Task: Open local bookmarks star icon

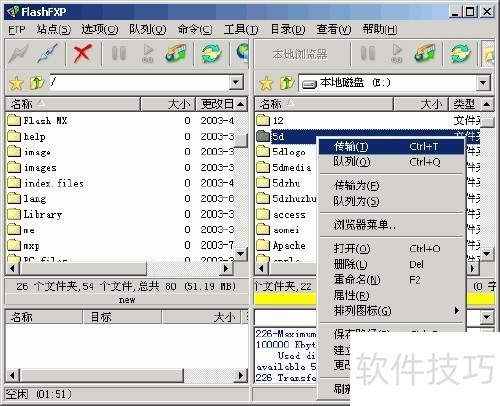Action: (x=266, y=83)
